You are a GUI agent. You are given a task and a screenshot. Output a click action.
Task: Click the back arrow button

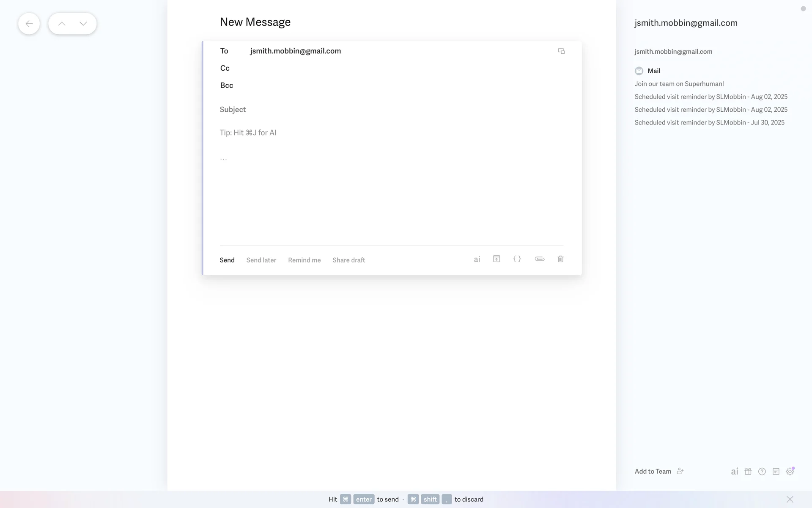[29, 24]
